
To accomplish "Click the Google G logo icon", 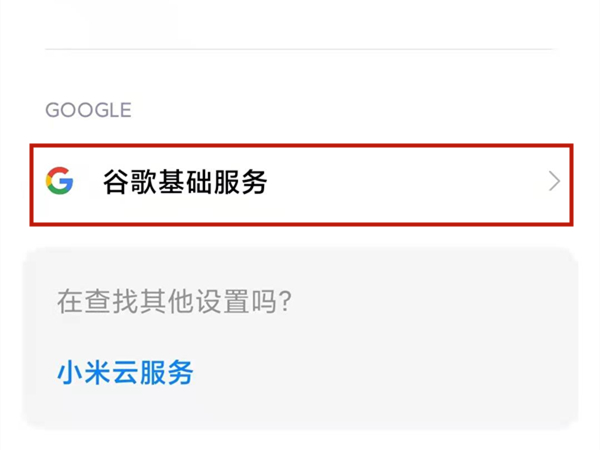I will point(60,181).
